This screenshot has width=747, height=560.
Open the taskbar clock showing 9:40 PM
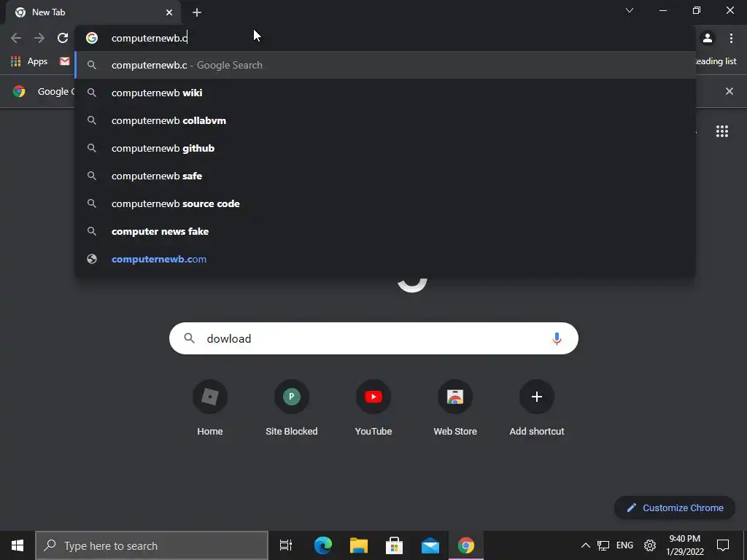pyautogui.click(x=684, y=545)
